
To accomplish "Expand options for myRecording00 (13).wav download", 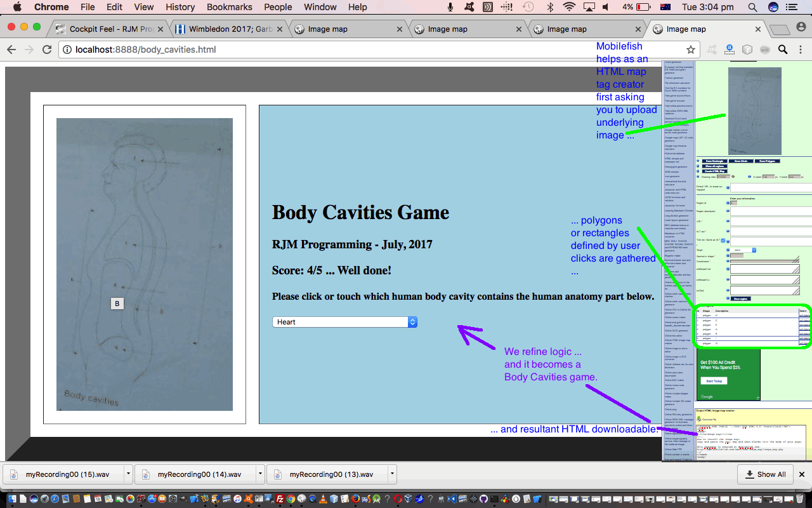I will click(x=392, y=474).
